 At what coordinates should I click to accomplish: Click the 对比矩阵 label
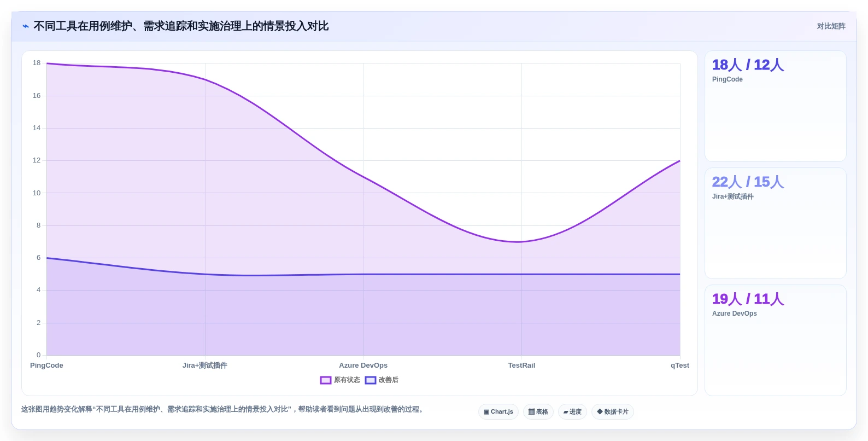[831, 26]
